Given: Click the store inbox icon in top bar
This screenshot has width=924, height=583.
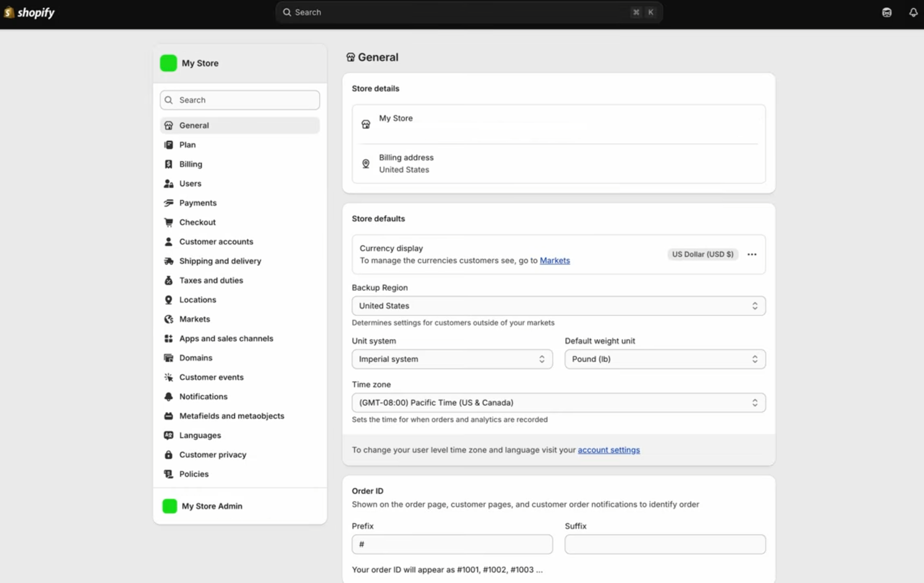Looking at the screenshot, I should tap(887, 12).
